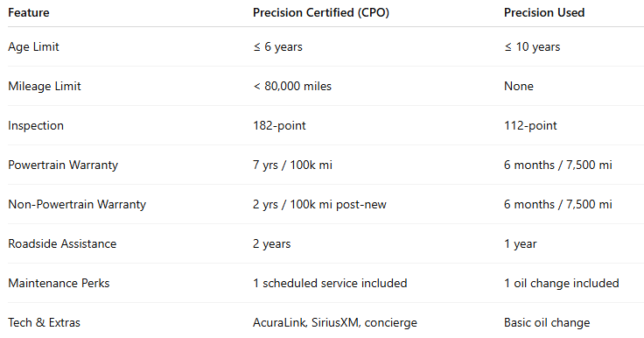Click the AcuraLink, SiriusXM, concierge cell

pos(335,323)
